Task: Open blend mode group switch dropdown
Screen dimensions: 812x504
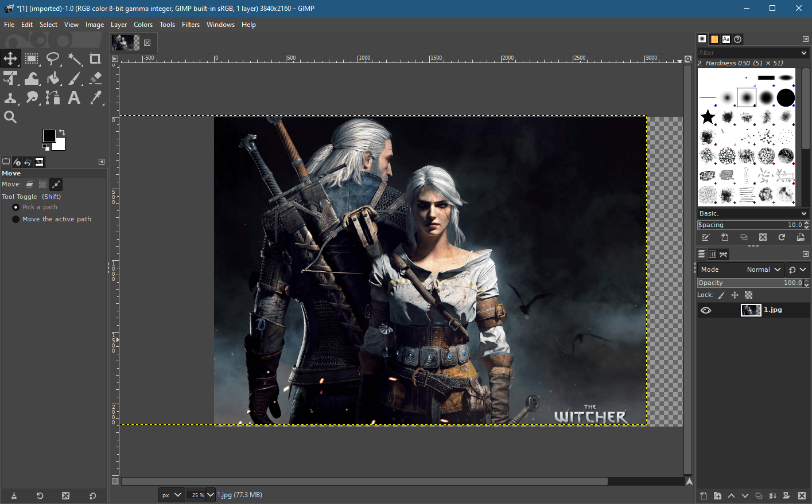Action: click(x=797, y=269)
